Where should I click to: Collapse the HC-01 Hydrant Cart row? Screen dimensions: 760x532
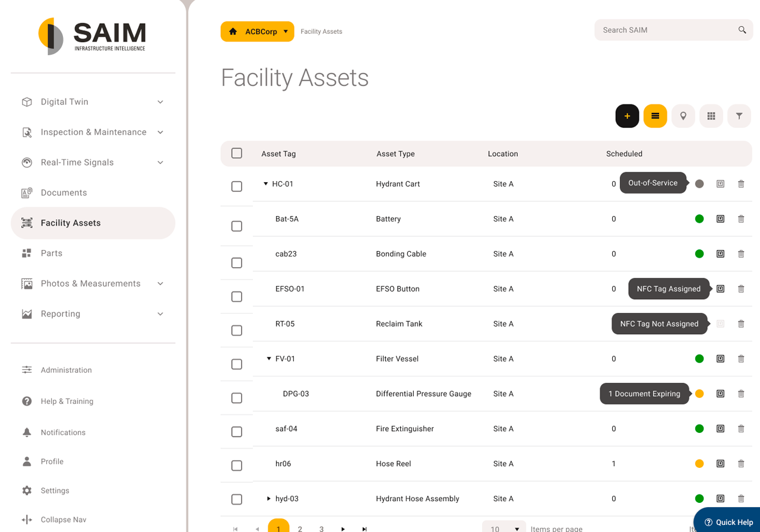point(265,183)
